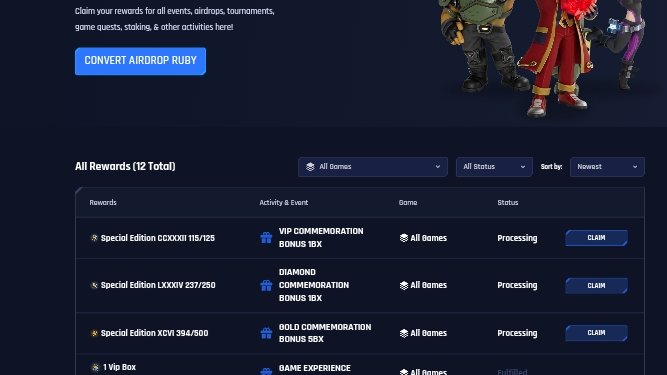This screenshot has height=375, width=667.
Task: Click All Games stack icon in Diamond Commemoration row
Action: 404,285
